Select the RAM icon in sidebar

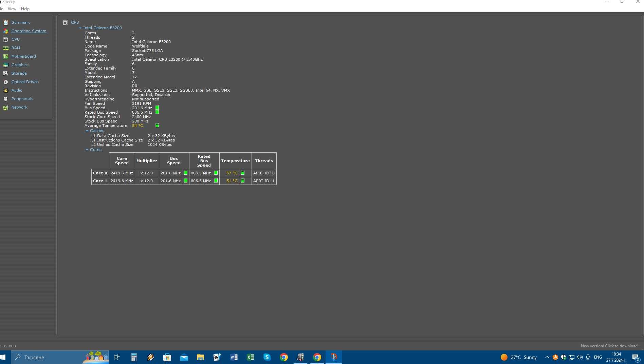(5, 48)
